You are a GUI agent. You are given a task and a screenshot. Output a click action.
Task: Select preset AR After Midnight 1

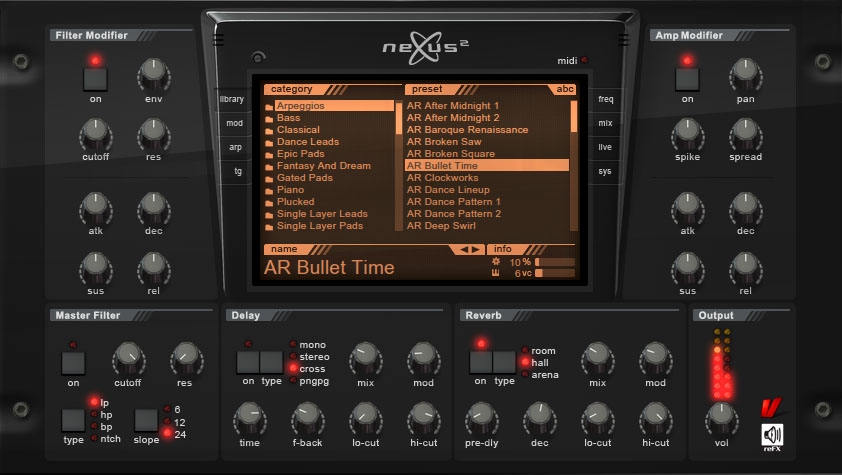pos(453,106)
